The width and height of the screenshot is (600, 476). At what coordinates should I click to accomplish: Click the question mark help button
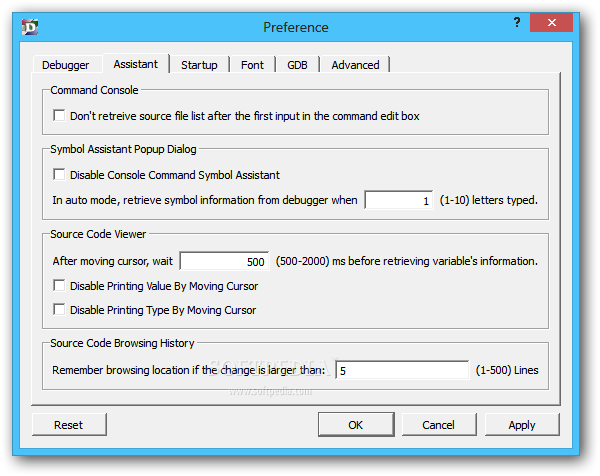tap(517, 23)
